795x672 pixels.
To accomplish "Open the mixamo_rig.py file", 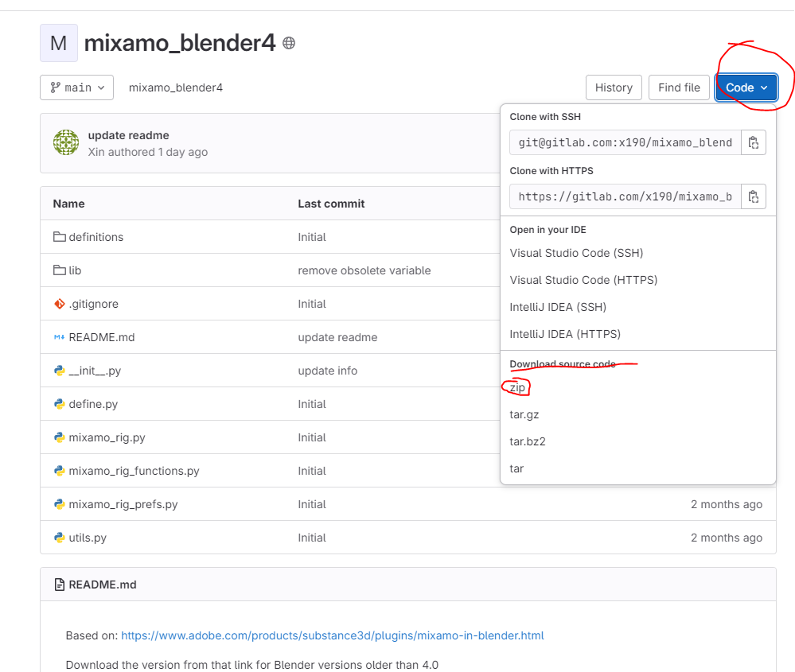I will pyautogui.click(x=107, y=437).
